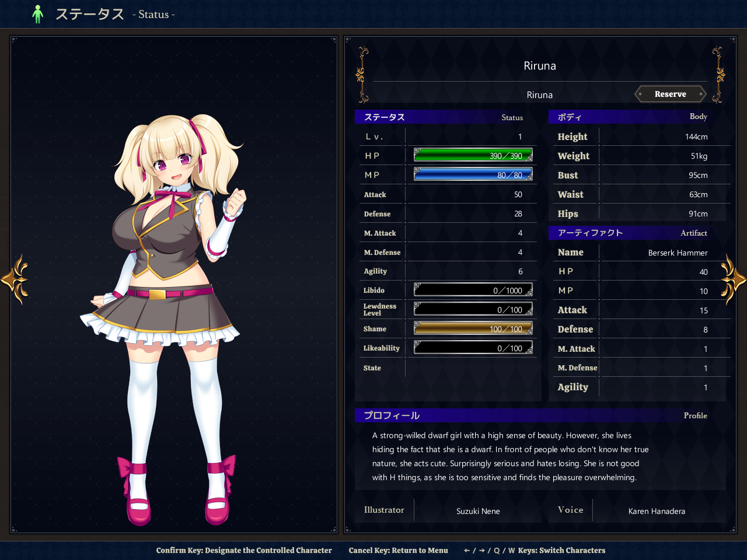Click Confirm Key: Designate the Controlled Character hint
This screenshot has width=747, height=560.
click(x=244, y=550)
